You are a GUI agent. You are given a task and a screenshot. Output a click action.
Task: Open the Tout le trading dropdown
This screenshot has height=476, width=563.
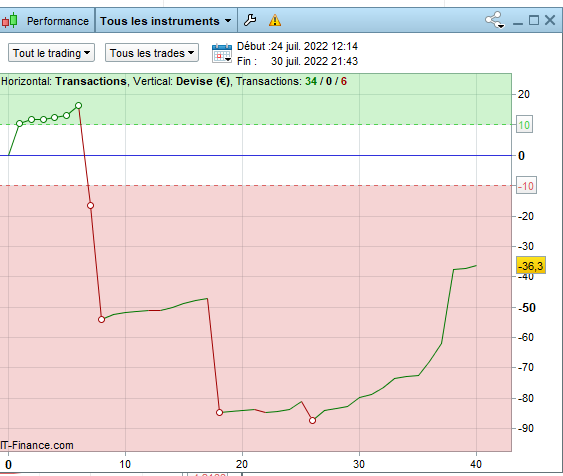[51, 53]
